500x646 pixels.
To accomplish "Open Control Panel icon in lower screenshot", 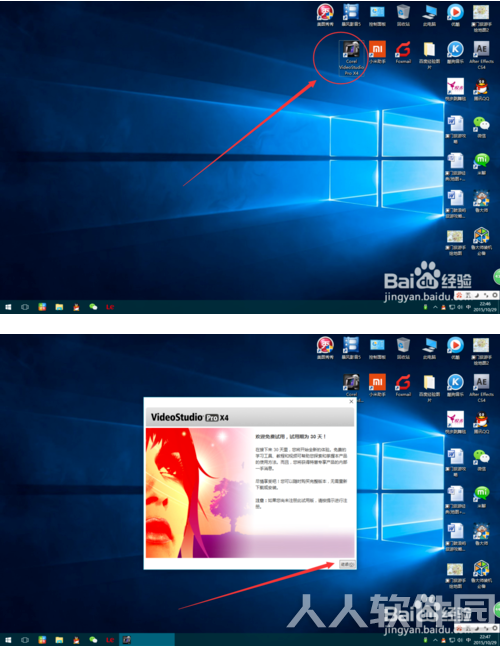I will 377,348.
